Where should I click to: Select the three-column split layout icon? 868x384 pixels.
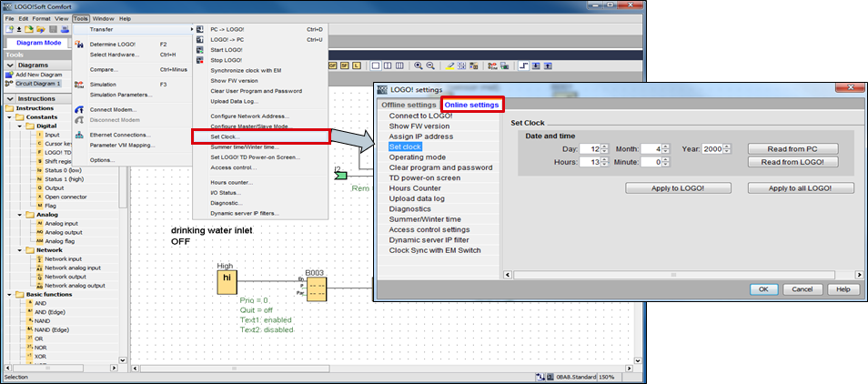pos(399,66)
